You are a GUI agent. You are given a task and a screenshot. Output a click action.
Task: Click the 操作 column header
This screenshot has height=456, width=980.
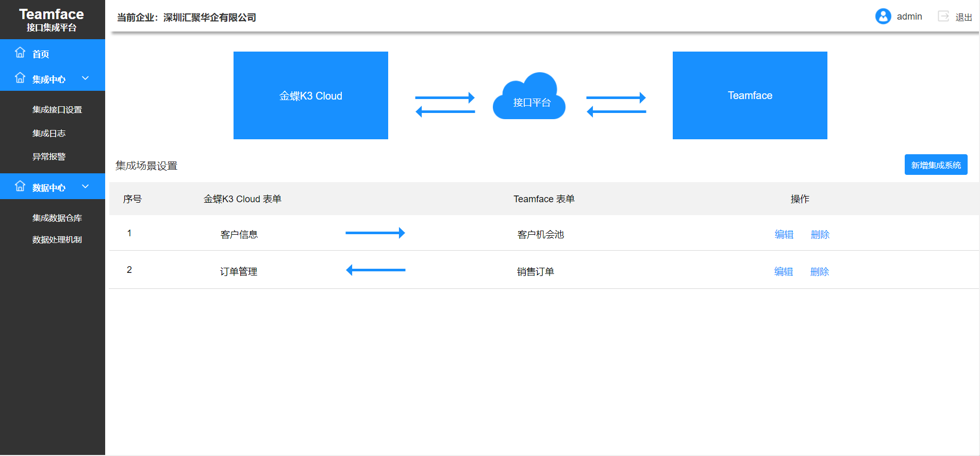tap(800, 199)
